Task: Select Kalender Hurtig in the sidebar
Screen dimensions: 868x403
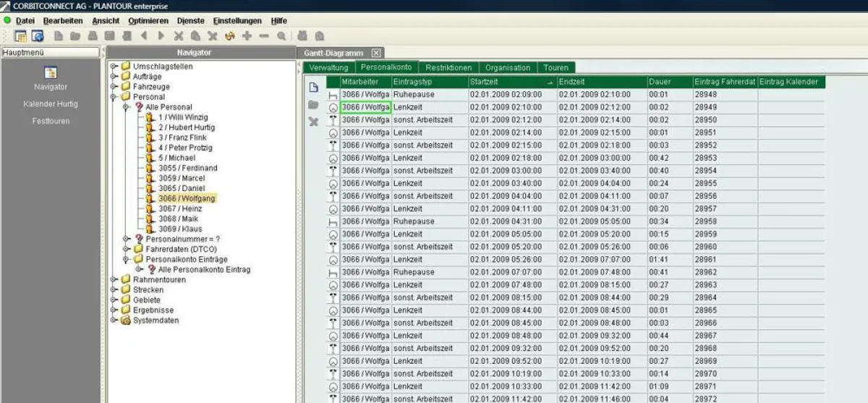Action: point(51,104)
